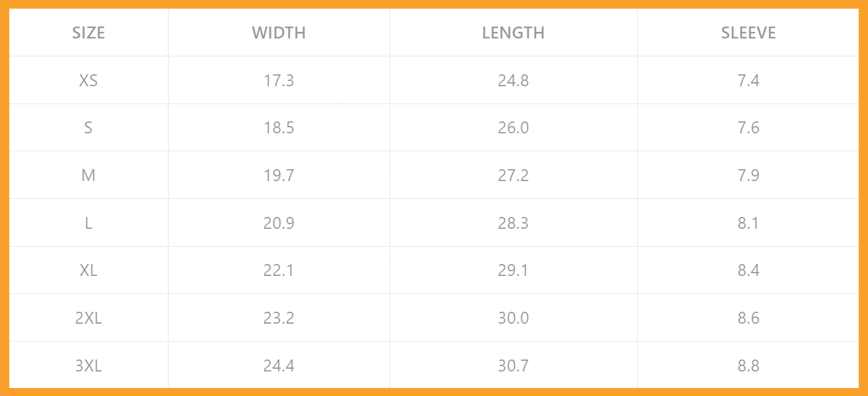The width and height of the screenshot is (868, 396).
Task: Select the XL size row label
Action: click(x=88, y=271)
